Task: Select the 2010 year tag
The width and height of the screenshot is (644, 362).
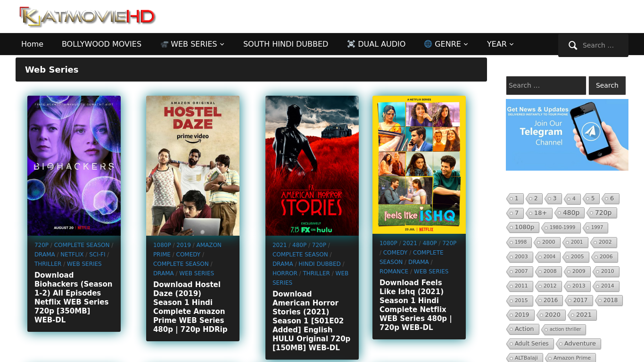Action: (x=606, y=271)
